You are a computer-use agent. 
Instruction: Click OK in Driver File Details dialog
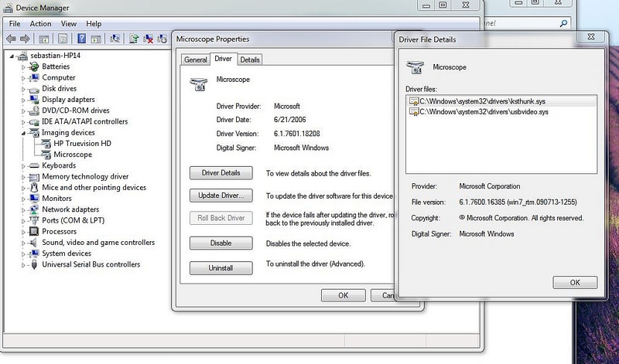pos(574,283)
